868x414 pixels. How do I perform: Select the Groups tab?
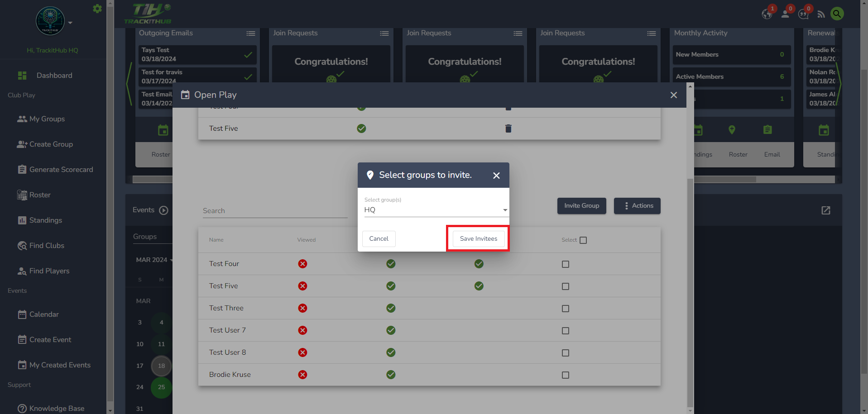[x=145, y=237]
